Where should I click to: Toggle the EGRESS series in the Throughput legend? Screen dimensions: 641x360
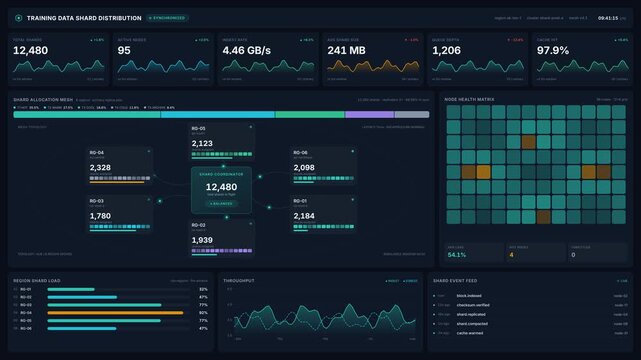tap(410, 281)
